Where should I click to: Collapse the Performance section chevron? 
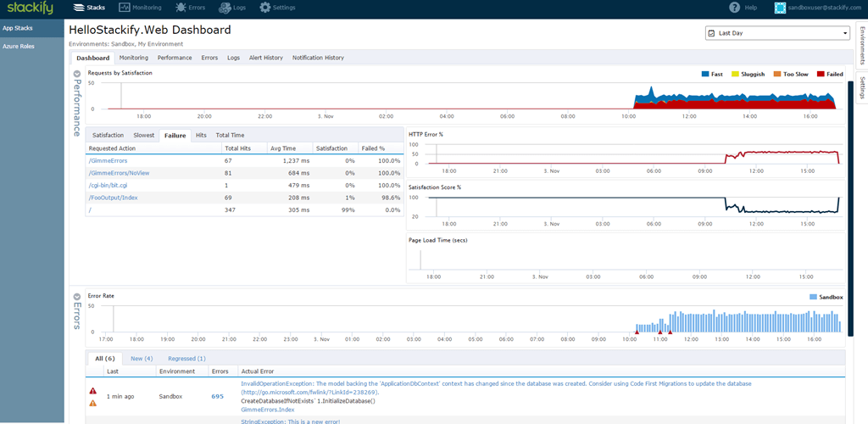77,73
